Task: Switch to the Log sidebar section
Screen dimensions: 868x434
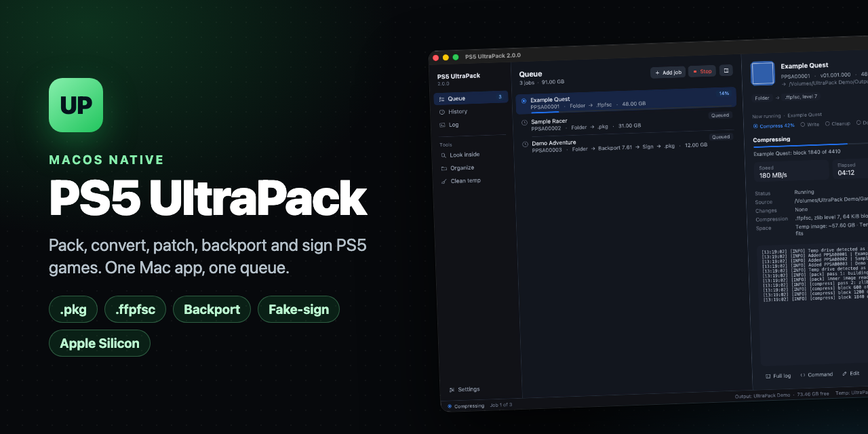Action: (x=471, y=125)
